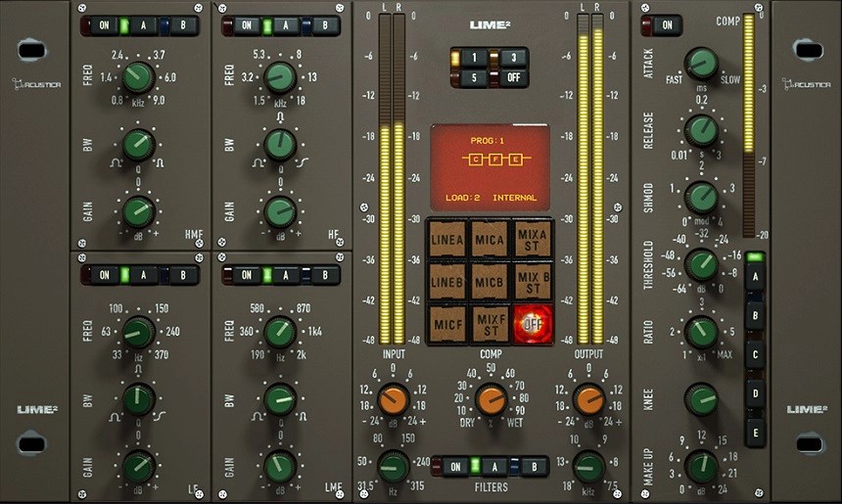Select FILTERS preset B
Screen dimensions: 842x504
(535, 467)
